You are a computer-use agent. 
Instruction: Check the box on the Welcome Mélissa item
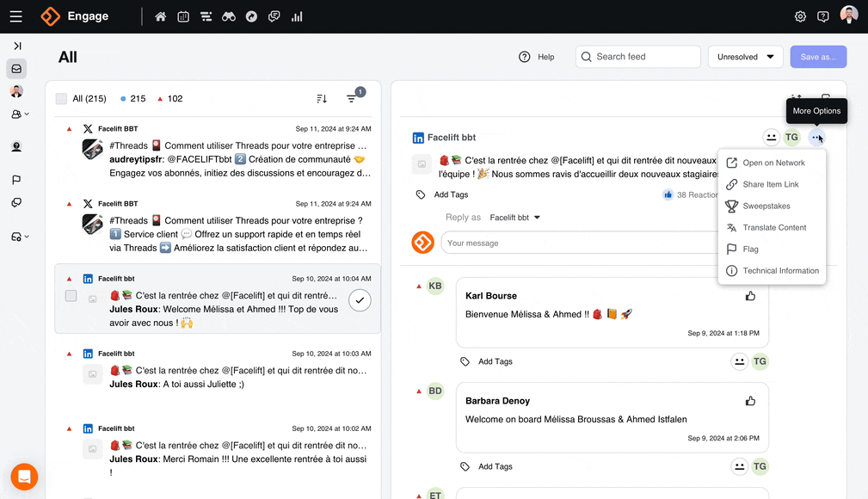pyautogui.click(x=71, y=296)
